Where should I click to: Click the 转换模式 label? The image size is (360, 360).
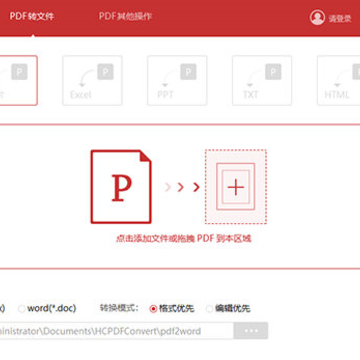pyautogui.click(x=119, y=308)
